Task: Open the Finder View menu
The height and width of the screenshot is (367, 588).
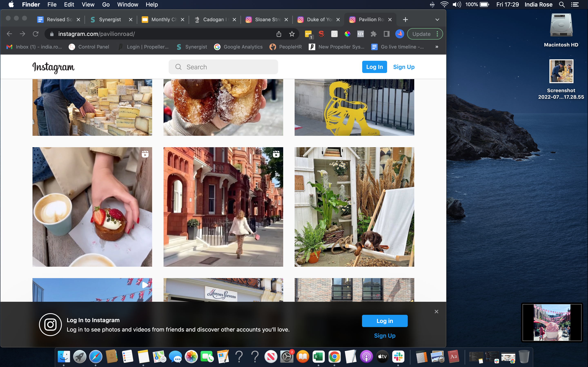Action: click(x=88, y=5)
